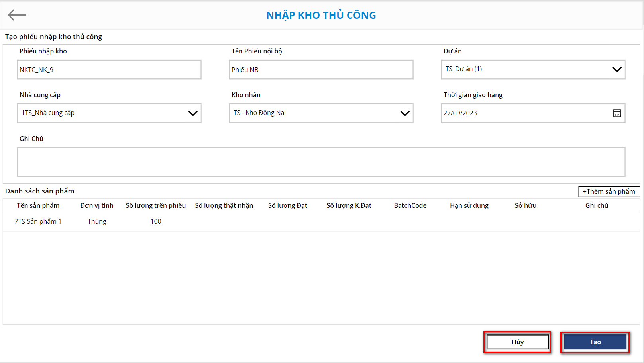Cancel with the Hủy button
This screenshot has height=363, width=644.
[518, 342]
